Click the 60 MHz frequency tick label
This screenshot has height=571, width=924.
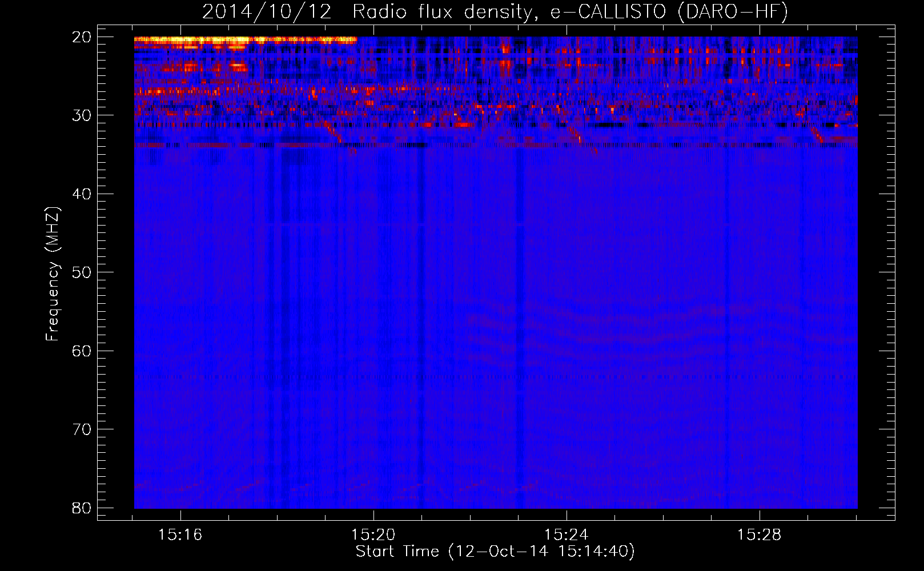point(82,351)
